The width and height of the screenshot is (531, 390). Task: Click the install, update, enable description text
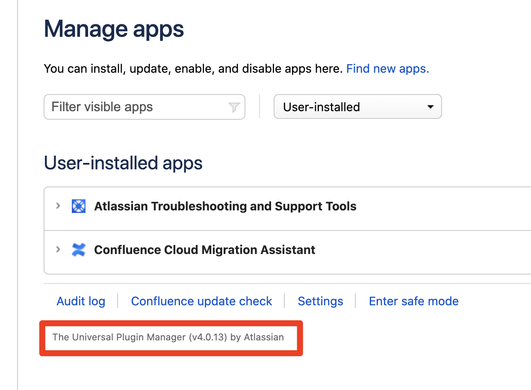[193, 69]
